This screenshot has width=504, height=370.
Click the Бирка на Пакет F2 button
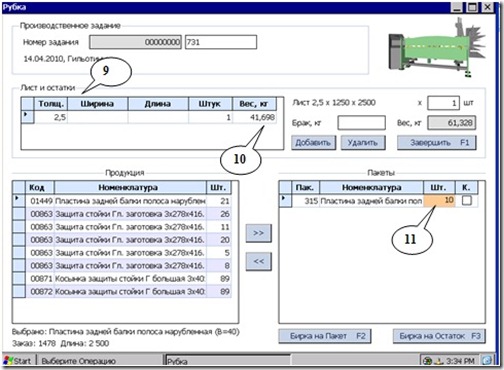click(x=325, y=336)
